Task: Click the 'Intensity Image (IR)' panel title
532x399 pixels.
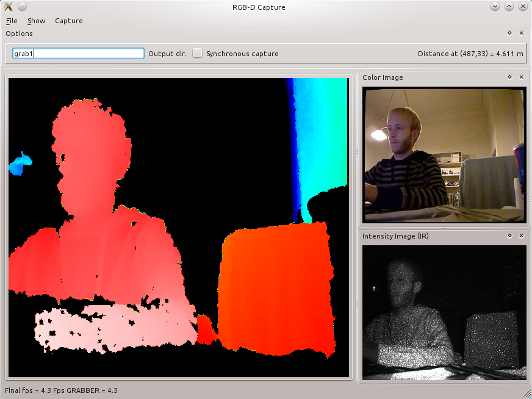Action: (x=395, y=236)
